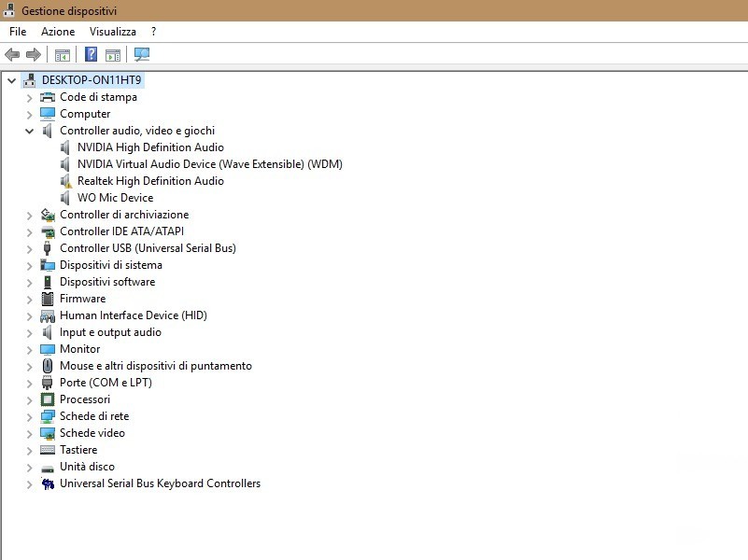
Task: Click the Tastiere keyboard icon
Action: (x=48, y=450)
